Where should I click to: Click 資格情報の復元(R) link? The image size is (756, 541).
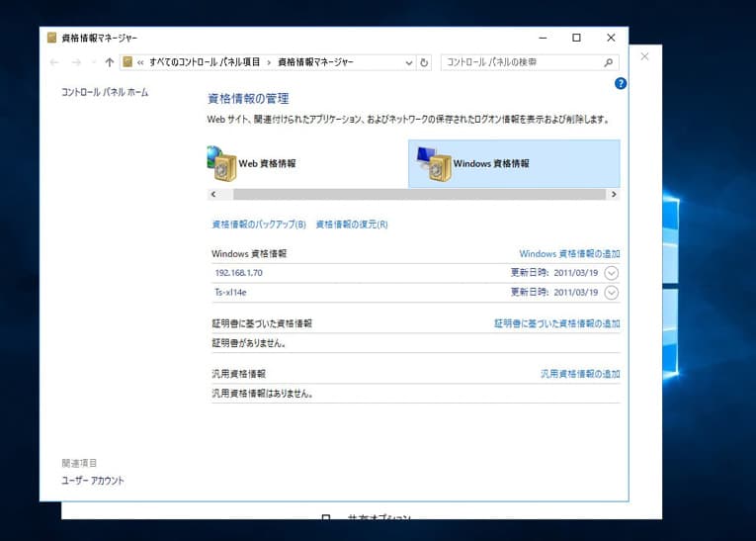pyautogui.click(x=352, y=225)
